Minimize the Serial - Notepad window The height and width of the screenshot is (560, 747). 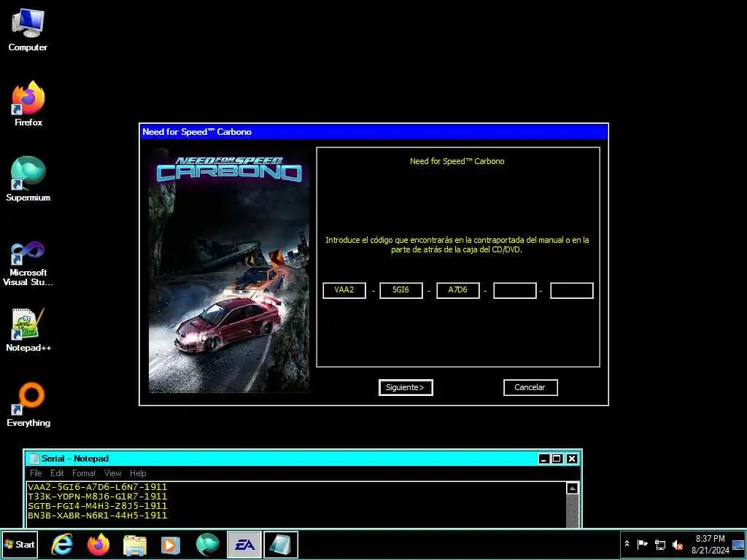(x=544, y=459)
